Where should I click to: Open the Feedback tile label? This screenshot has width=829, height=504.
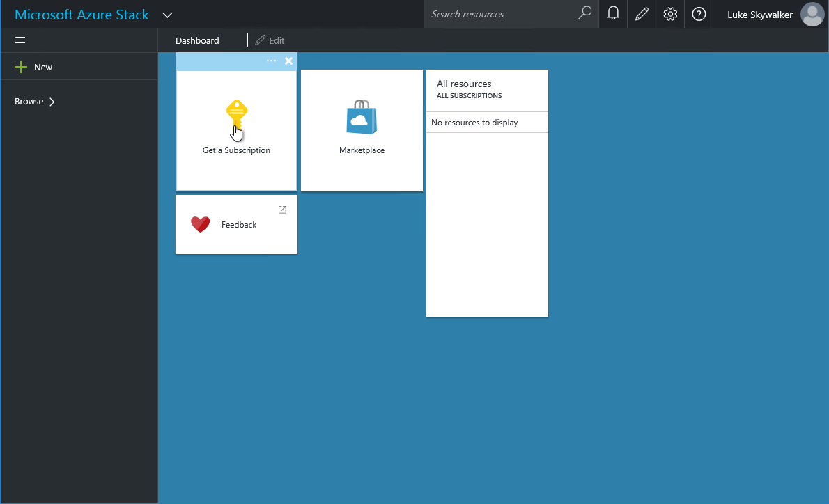(x=239, y=225)
